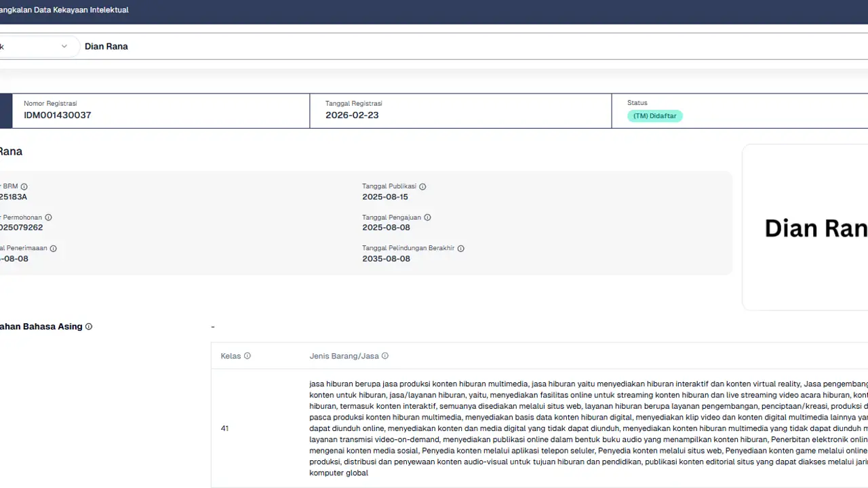This screenshot has height=488, width=868.
Task: Click the registration date 2026-02-23
Action: click(x=352, y=115)
